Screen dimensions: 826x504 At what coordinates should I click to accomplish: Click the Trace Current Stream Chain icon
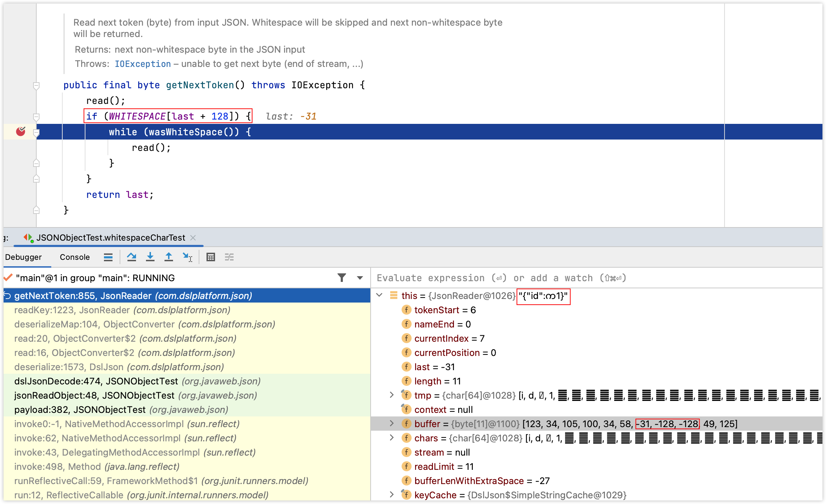[x=229, y=257]
